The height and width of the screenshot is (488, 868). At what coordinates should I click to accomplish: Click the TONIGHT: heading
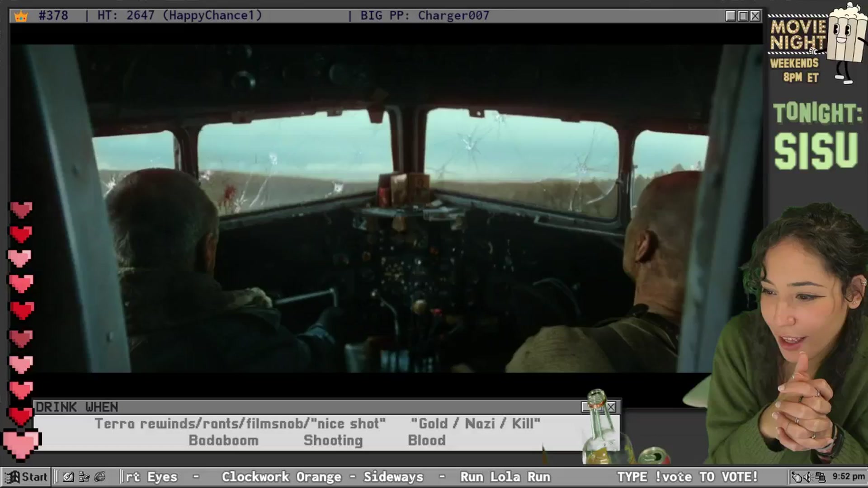click(818, 113)
